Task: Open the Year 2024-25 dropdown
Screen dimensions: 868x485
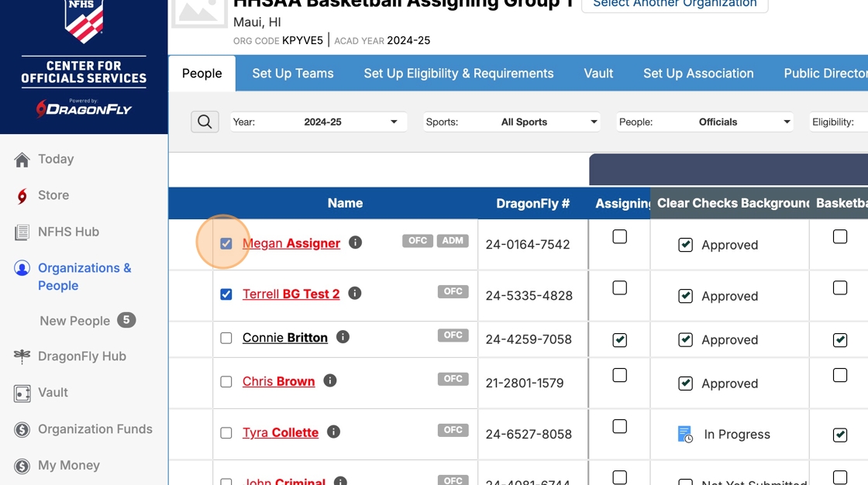Action: (x=319, y=122)
